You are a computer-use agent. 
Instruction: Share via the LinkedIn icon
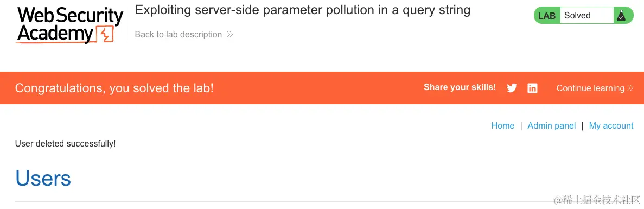coord(532,88)
